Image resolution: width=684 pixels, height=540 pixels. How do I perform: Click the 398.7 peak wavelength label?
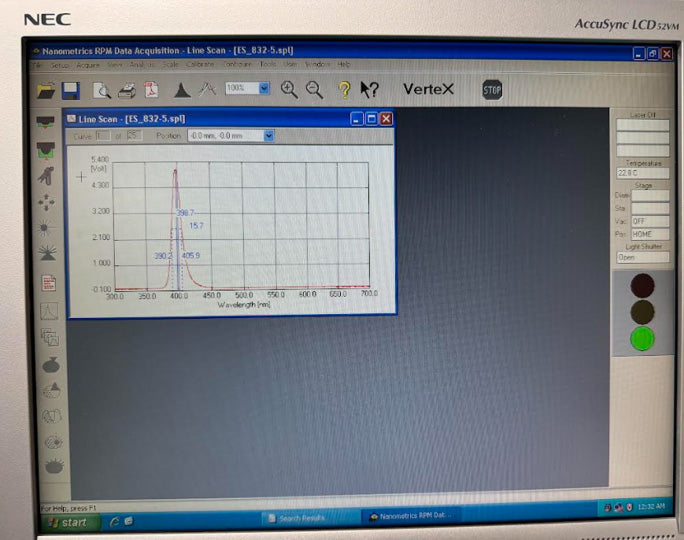pos(185,212)
